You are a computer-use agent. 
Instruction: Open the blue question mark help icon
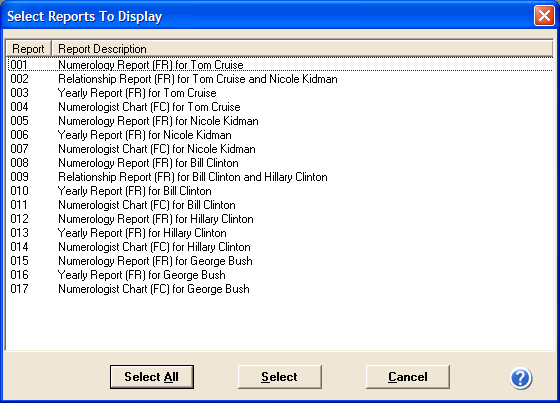tap(521, 378)
